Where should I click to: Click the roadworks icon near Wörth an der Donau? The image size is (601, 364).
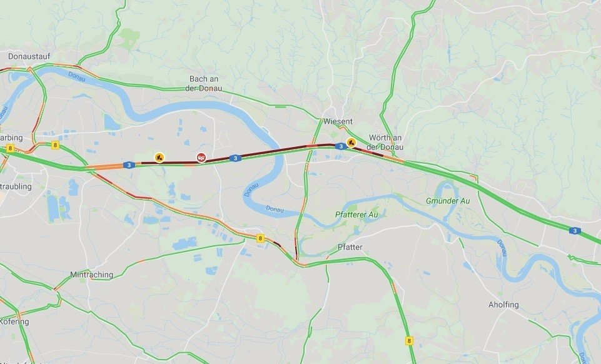tap(351, 143)
